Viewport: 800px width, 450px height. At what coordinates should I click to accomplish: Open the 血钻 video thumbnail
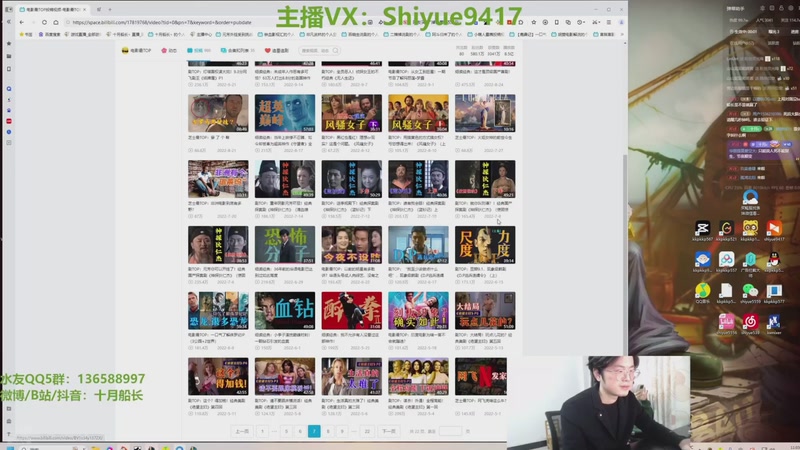tap(285, 311)
